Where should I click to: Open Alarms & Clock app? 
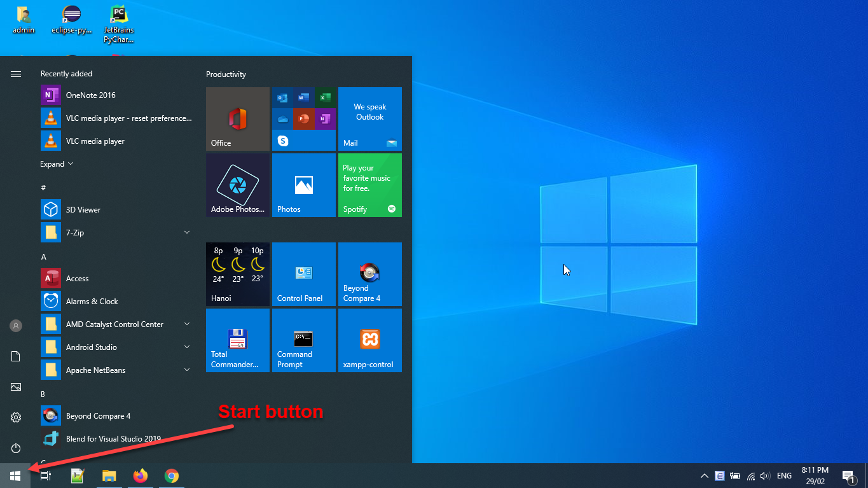point(116,302)
